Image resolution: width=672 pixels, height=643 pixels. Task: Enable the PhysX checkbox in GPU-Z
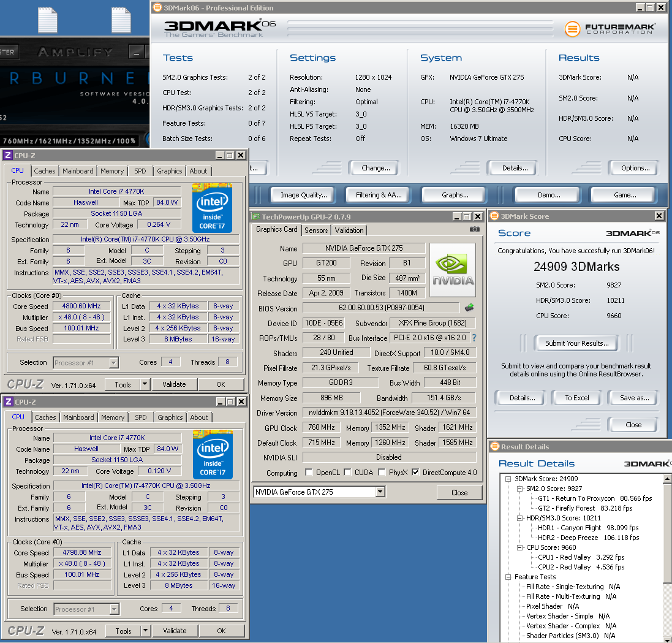382,472
